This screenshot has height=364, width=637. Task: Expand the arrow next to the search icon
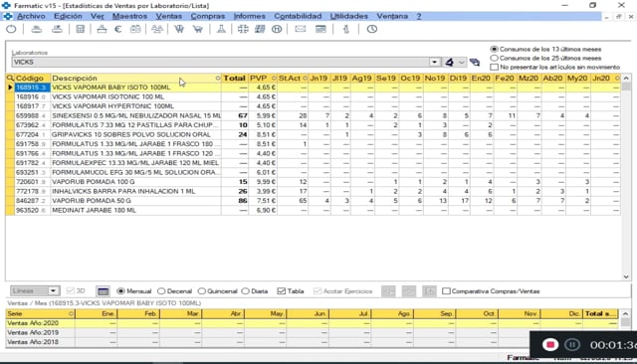[x=462, y=62]
